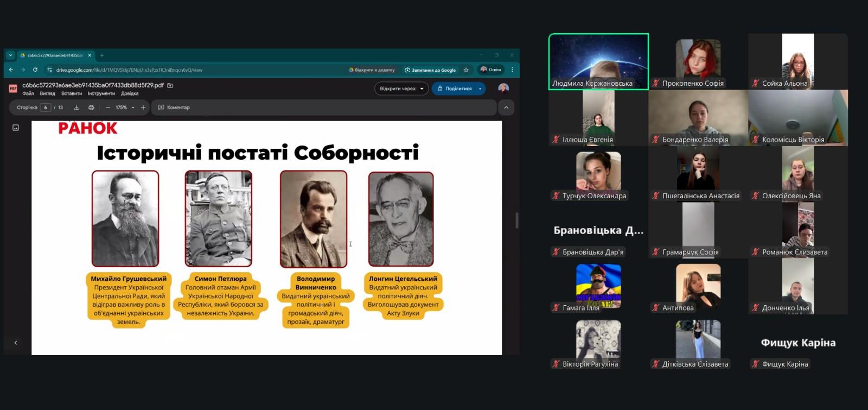The image size is (868, 410).
Task: Select Коломієць Вікторія participant tile
Action: click(798, 118)
